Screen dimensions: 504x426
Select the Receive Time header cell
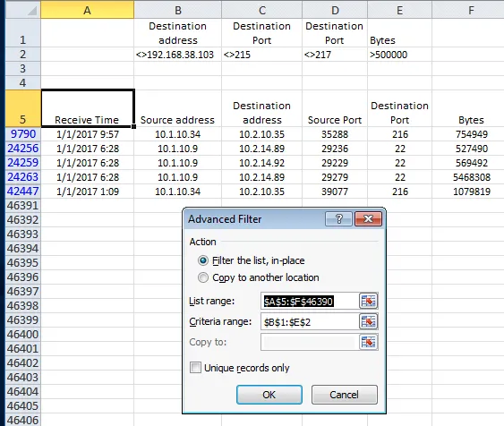tap(88, 108)
